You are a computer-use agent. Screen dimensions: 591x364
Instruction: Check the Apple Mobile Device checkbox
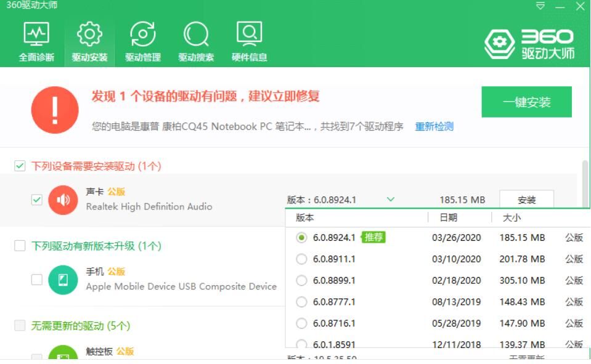click(37, 280)
